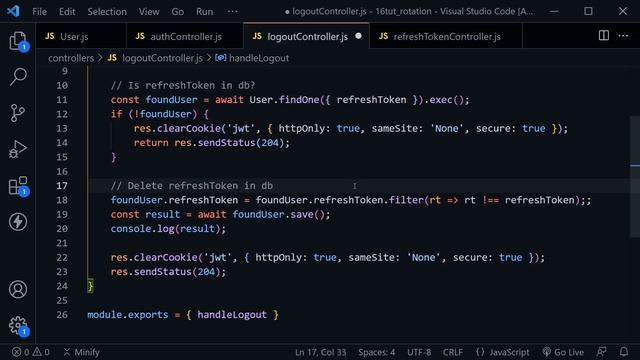Open the editor More Actions ellipsis

(623, 36)
